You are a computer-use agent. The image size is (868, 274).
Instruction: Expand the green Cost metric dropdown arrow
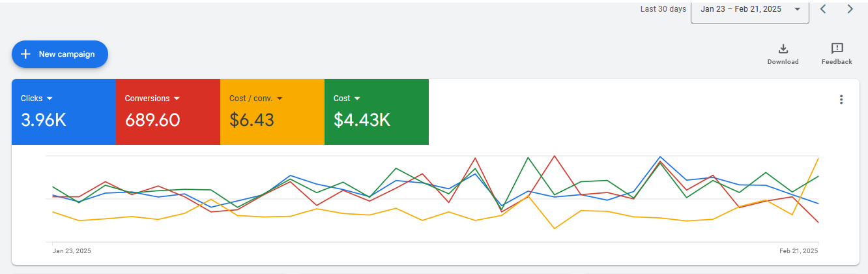pyautogui.click(x=357, y=99)
